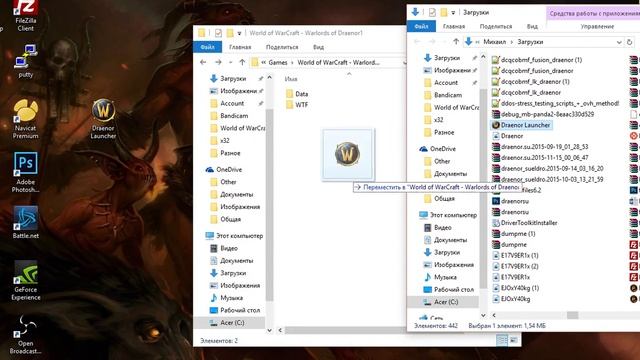Collapse sort arrow above Имя column header
This screenshot has height=360, width=640.
tap(349, 74)
